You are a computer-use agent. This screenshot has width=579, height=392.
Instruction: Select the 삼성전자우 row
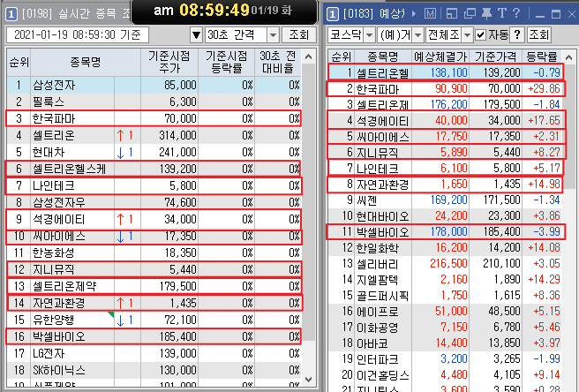tap(154, 202)
